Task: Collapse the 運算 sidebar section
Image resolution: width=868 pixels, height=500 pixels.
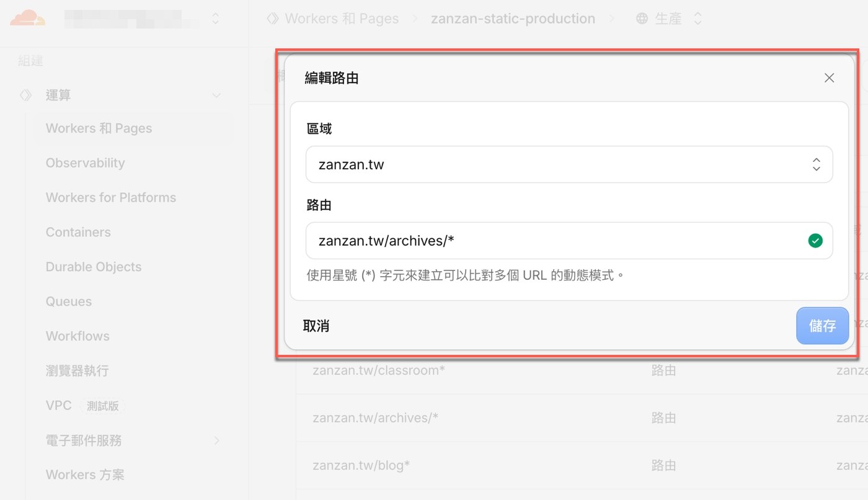Action: pos(216,96)
